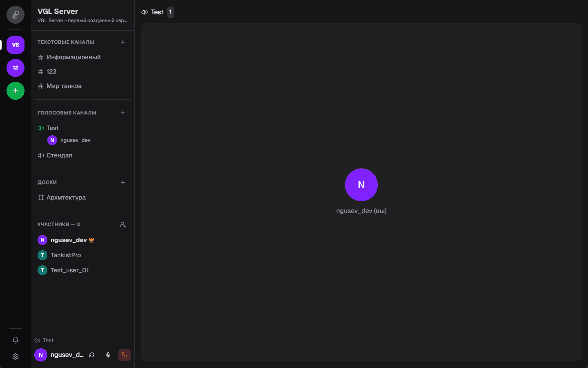
Task: Switch to the 12 server icon
Action: [x=16, y=68]
